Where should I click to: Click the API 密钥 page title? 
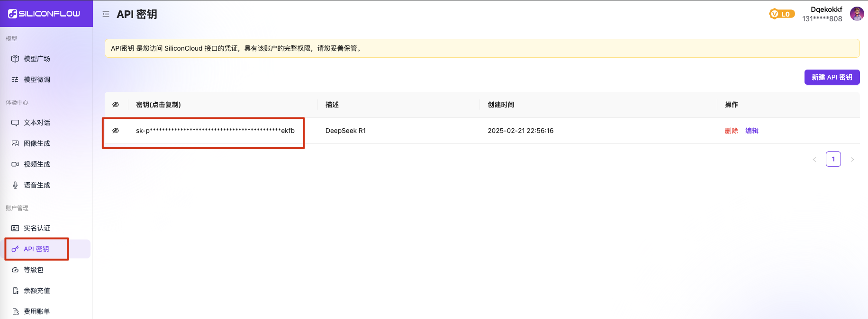click(x=137, y=14)
